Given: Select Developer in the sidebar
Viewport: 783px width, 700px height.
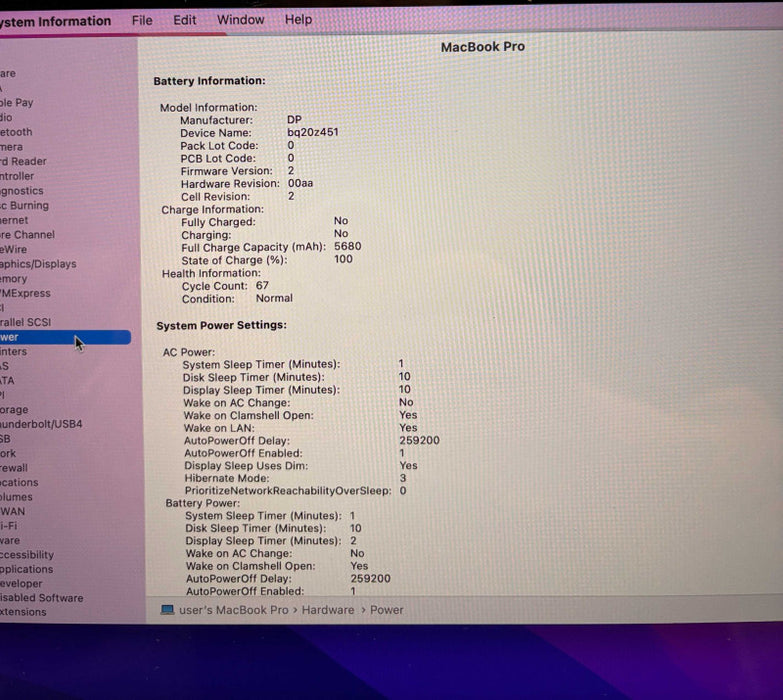Looking at the screenshot, I should pos(21,584).
